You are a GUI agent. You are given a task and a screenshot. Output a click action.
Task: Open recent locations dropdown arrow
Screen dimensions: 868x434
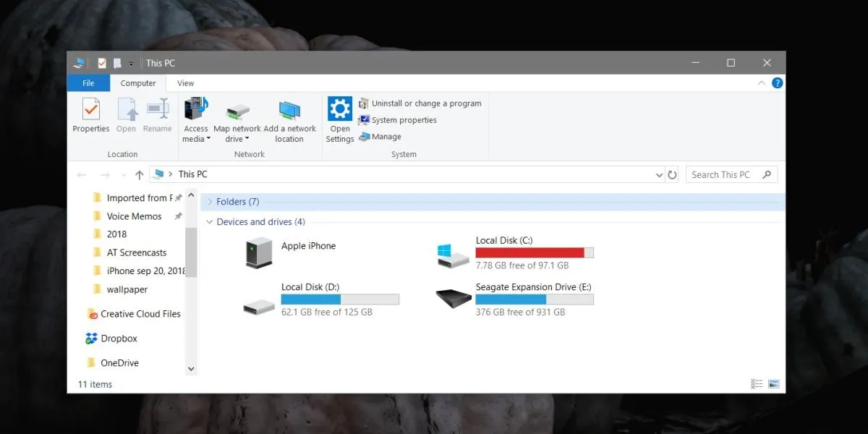[123, 175]
